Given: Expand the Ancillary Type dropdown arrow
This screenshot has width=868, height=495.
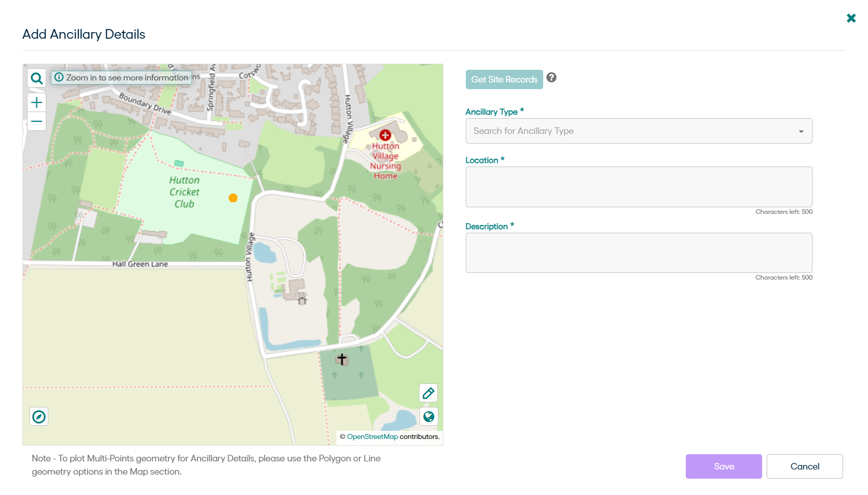Looking at the screenshot, I should 801,131.
